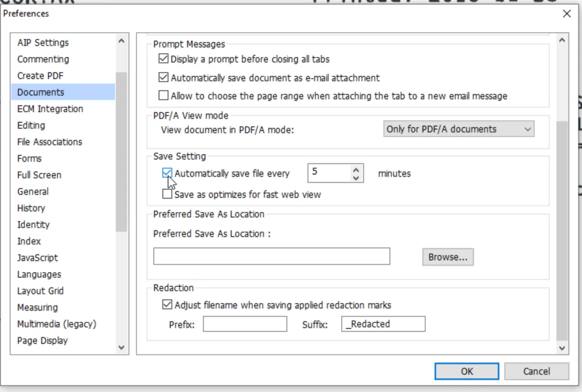Viewport: 582px width, 392px height.
Task: Toggle Automatically save document as e-mail attachment
Action: point(163,78)
